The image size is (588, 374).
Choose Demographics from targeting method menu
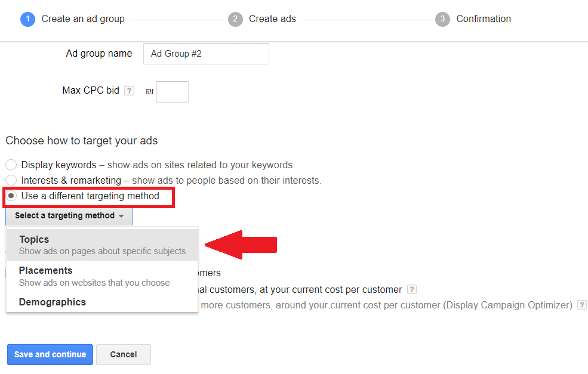(x=102, y=302)
